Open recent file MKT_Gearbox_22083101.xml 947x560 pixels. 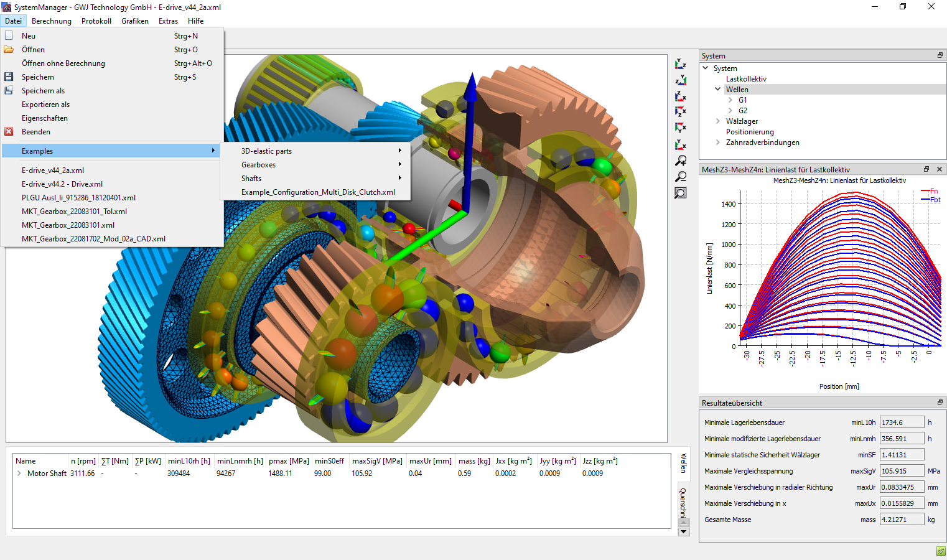coord(68,225)
